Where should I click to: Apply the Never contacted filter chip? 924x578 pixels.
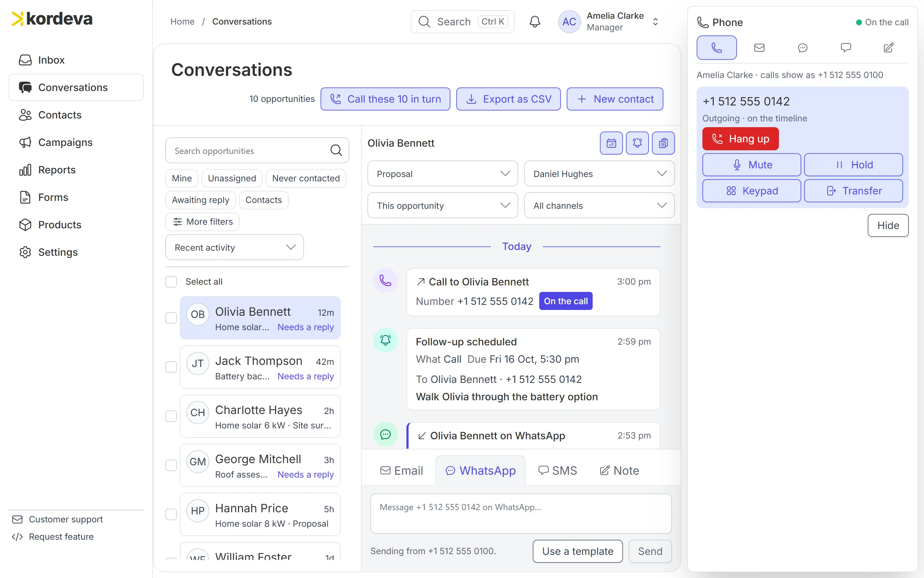pos(306,178)
